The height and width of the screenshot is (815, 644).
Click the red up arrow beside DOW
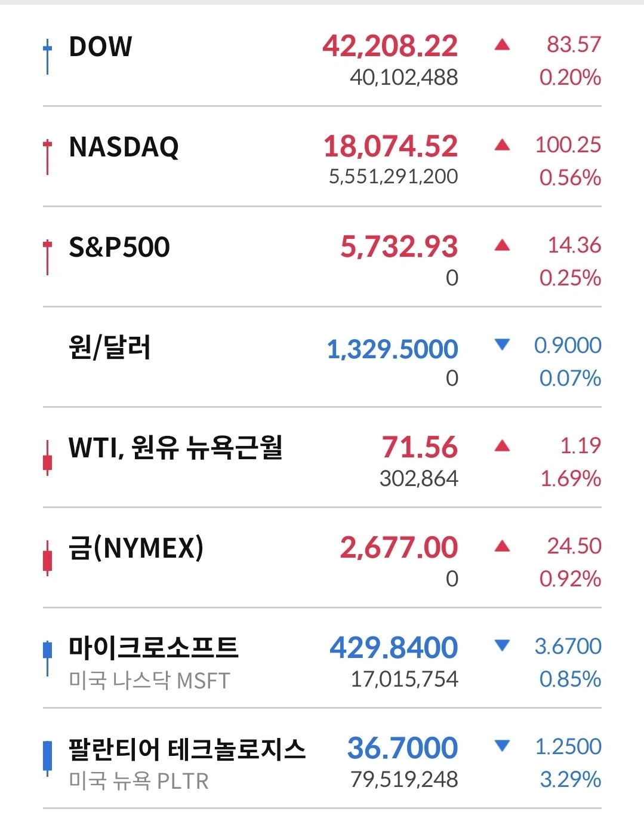pos(502,44)
